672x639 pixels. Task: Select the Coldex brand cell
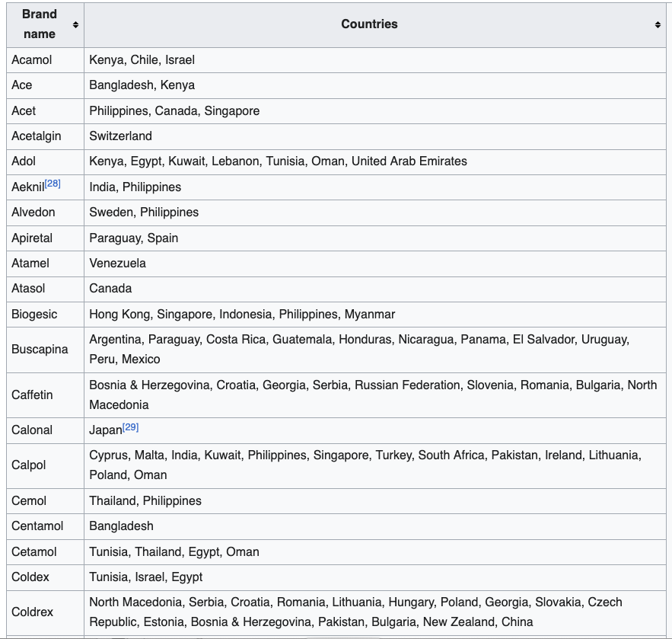[x=46, y=577]
